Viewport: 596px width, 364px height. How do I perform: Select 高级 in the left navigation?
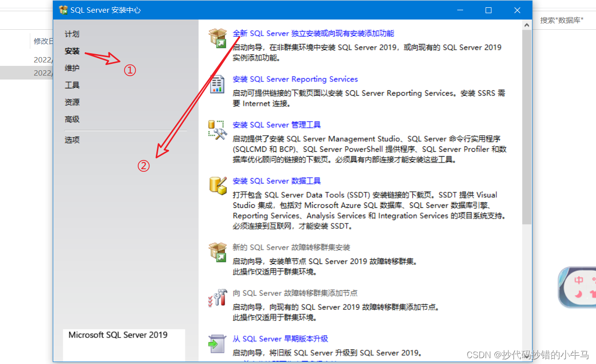72,120
